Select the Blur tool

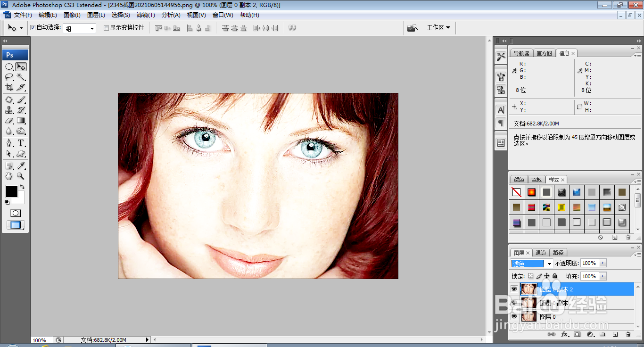(9, 131)
